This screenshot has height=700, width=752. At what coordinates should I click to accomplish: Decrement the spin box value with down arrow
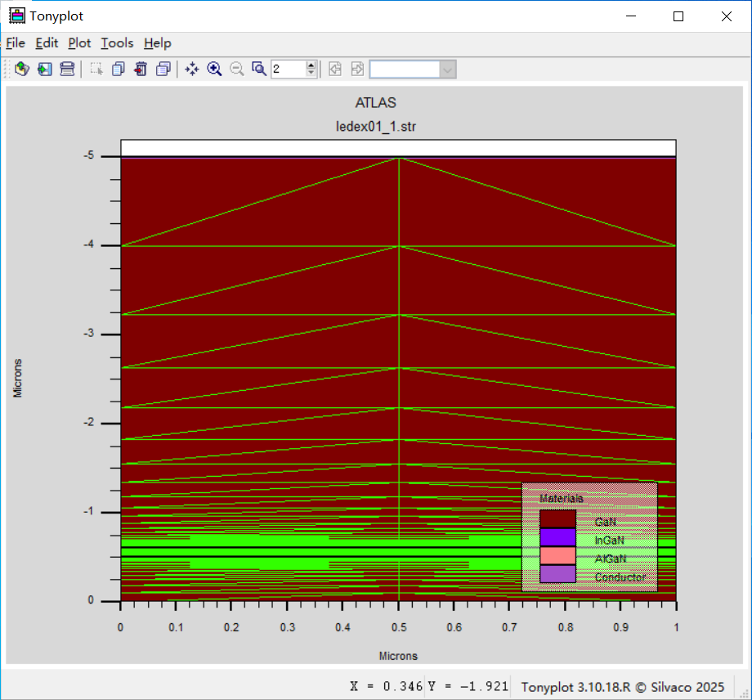pos(311,73)
